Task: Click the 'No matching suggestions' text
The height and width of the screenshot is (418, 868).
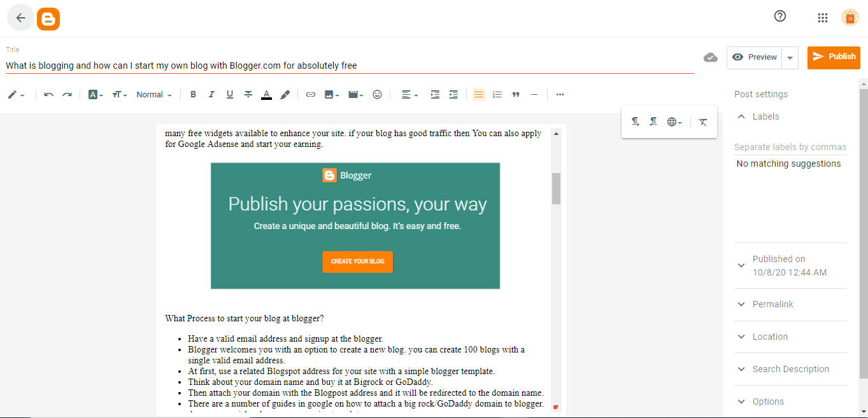Action: tap(788, 164)
